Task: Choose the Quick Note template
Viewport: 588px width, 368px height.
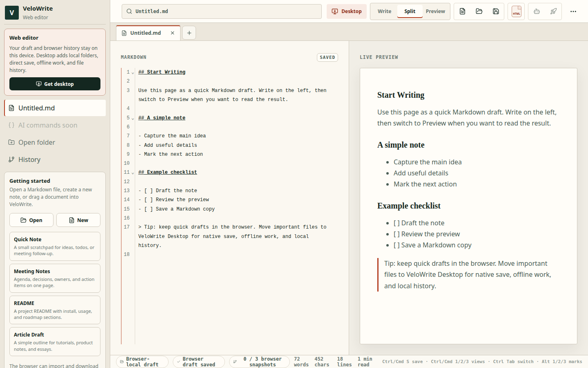Action: [x=55, y=246]
